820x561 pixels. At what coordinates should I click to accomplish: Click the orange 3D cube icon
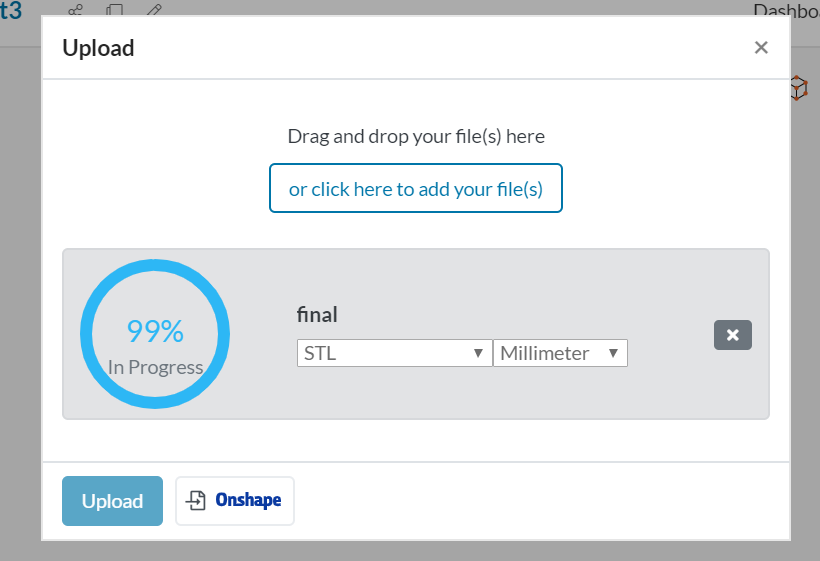click(797, 88)
